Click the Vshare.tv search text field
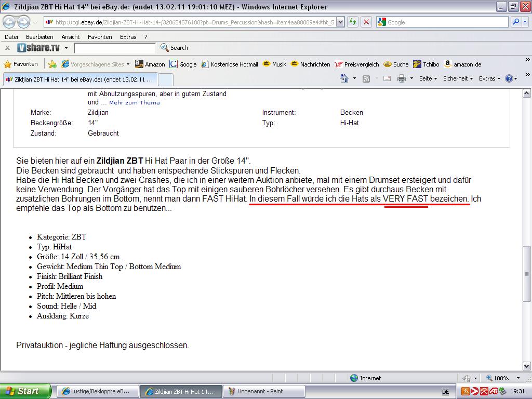The height and width of the screenshot is (399, 532). click(x=115, y=48)
